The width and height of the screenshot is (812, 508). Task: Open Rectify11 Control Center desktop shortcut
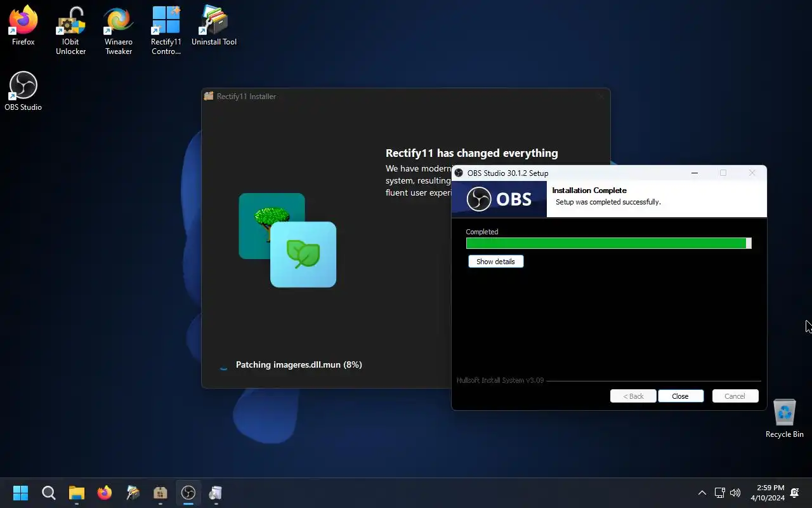[166, 30]
